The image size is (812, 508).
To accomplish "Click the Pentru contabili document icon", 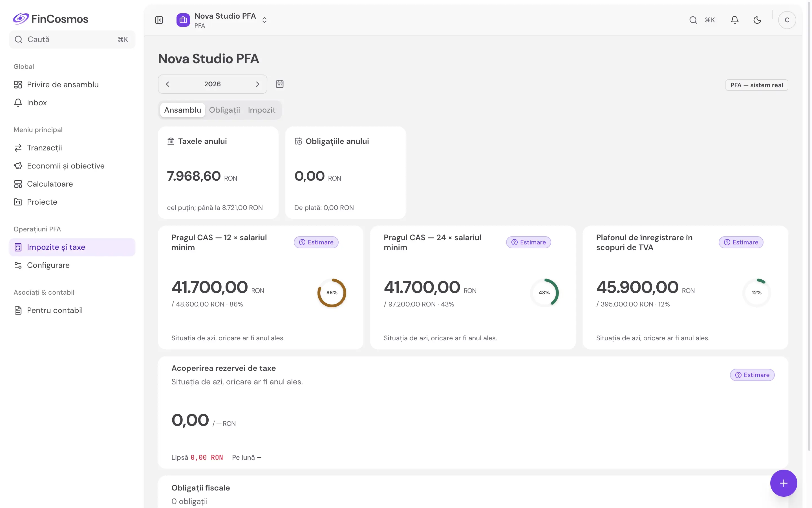I will (x=18, y=310).
